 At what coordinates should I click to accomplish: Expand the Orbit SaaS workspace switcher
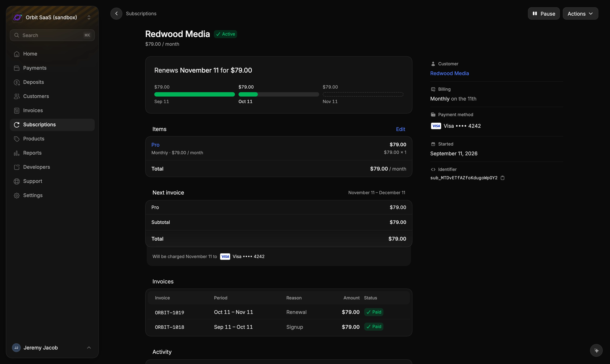coord(89,17)
